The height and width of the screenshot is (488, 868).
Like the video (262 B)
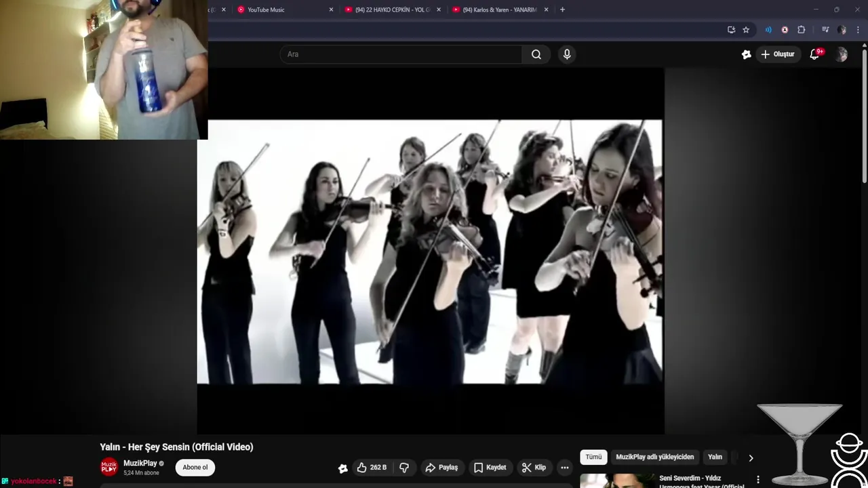[x=372, y=468]
